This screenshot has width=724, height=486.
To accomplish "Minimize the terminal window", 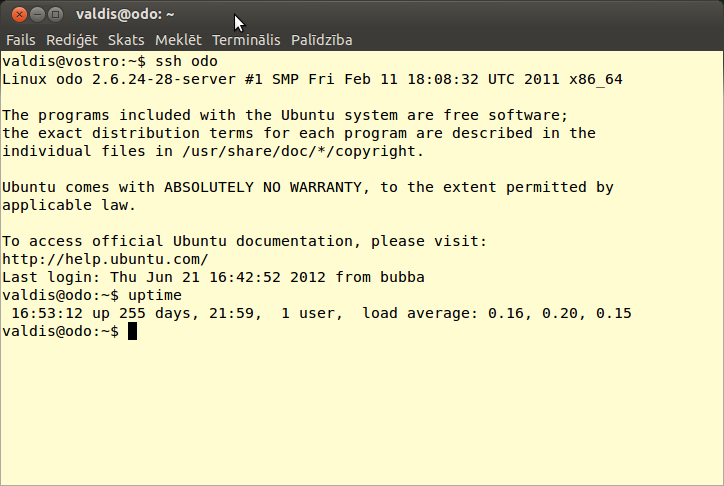I will (x=35, y=14).
